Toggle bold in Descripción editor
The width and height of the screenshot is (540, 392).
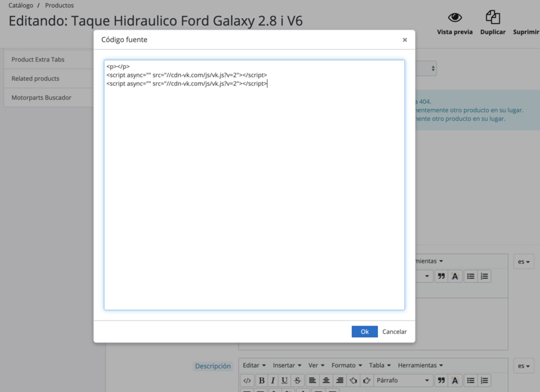[262, 381]
